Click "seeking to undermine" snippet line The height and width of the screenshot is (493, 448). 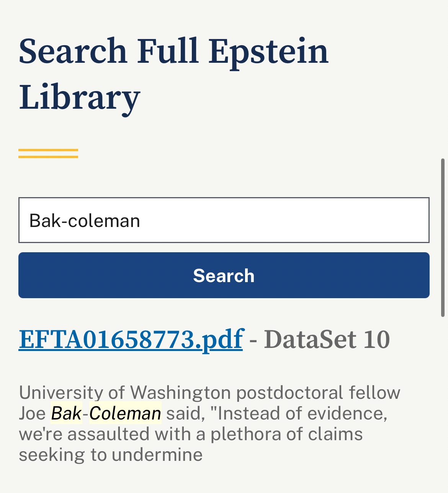(x=111, y=455)
